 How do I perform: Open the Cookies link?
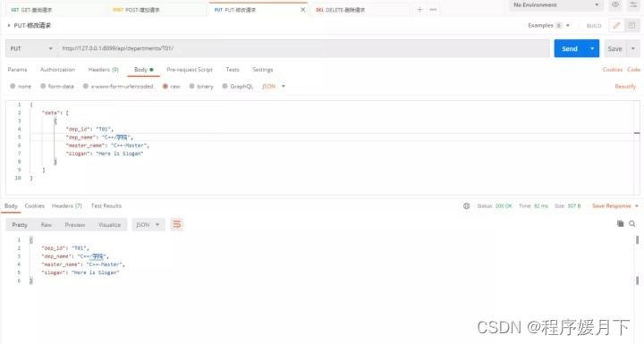point(613,70)
